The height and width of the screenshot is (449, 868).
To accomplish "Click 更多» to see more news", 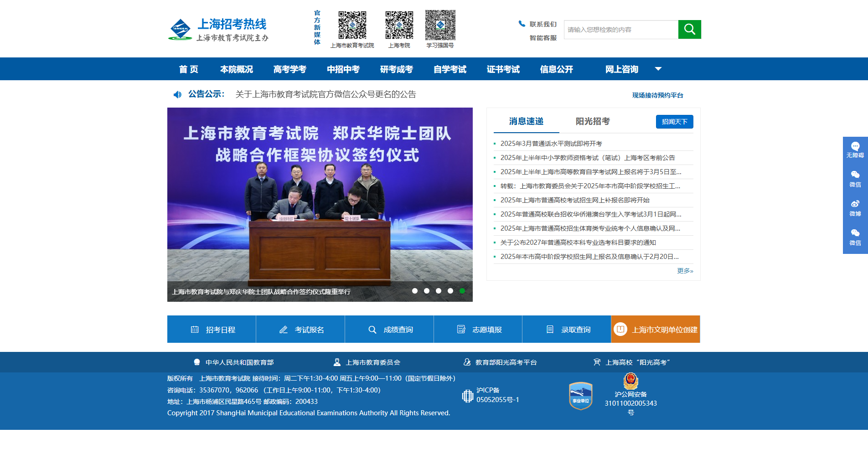I will coord(684,270).
